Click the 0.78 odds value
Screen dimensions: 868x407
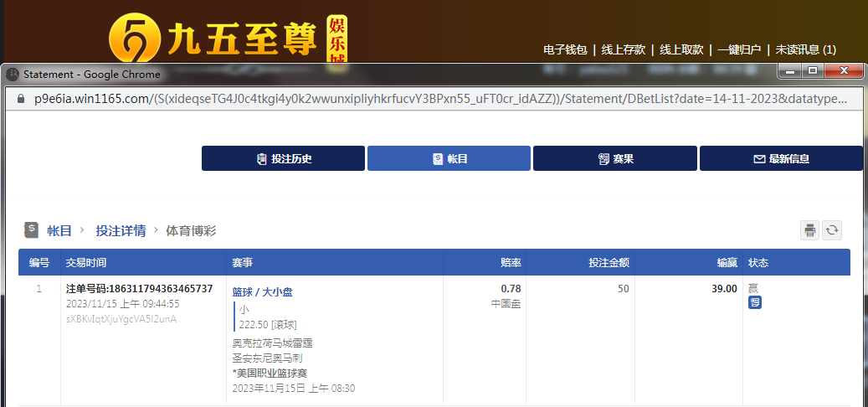511,288
